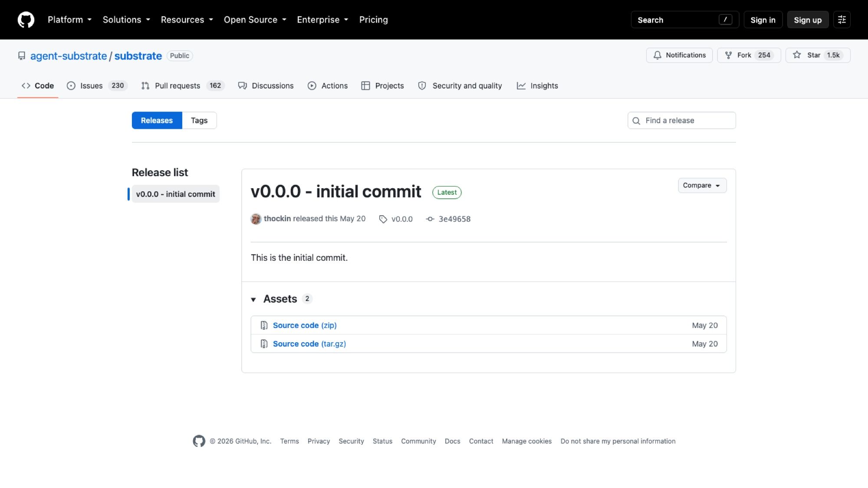This screenshot has height=488, width=868.
Task: Click the commit icon next to 3e49658
Action: 430,219
